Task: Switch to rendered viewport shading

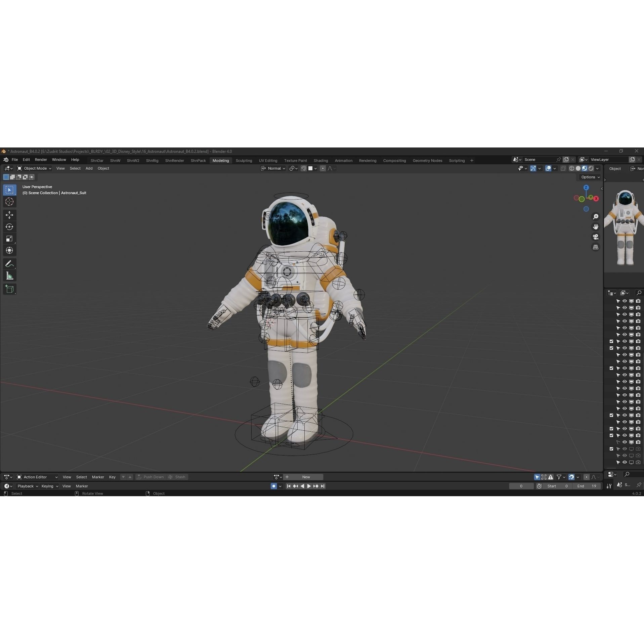Action: (591, 168)
